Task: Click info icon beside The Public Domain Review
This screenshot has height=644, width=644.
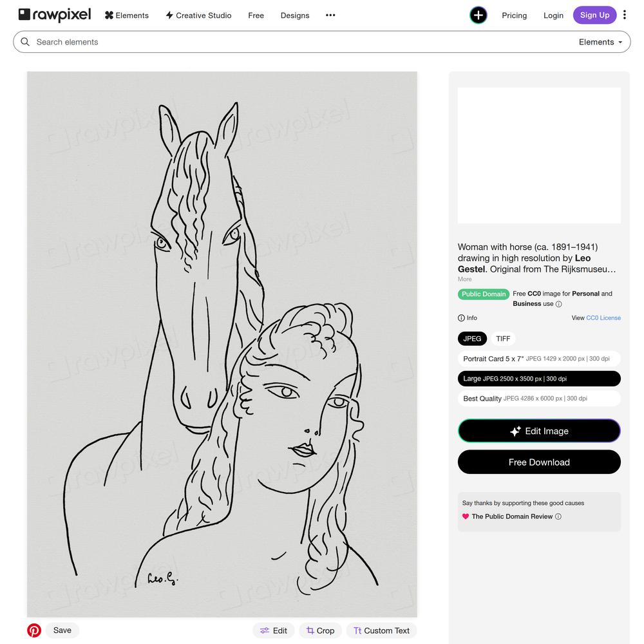Action: [x=558, y=516]
